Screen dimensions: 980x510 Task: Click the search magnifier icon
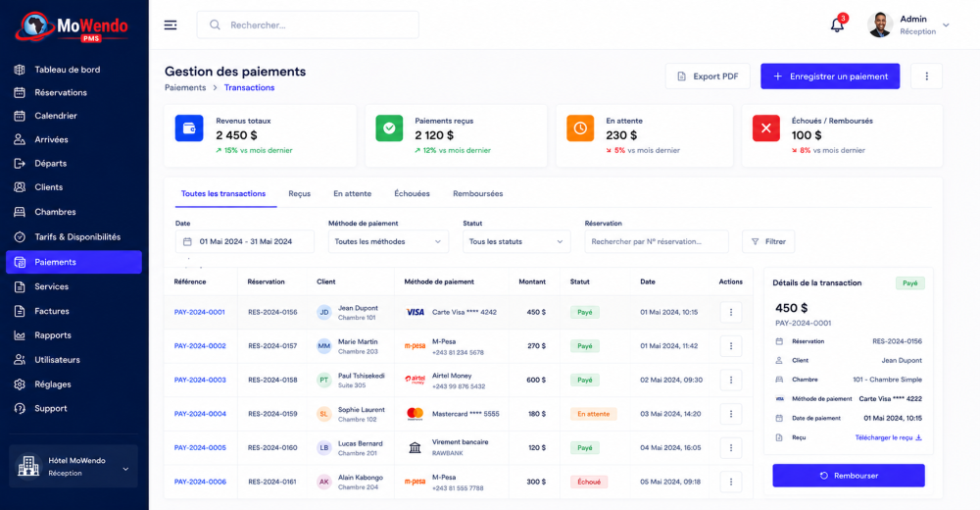coord(215,25)
